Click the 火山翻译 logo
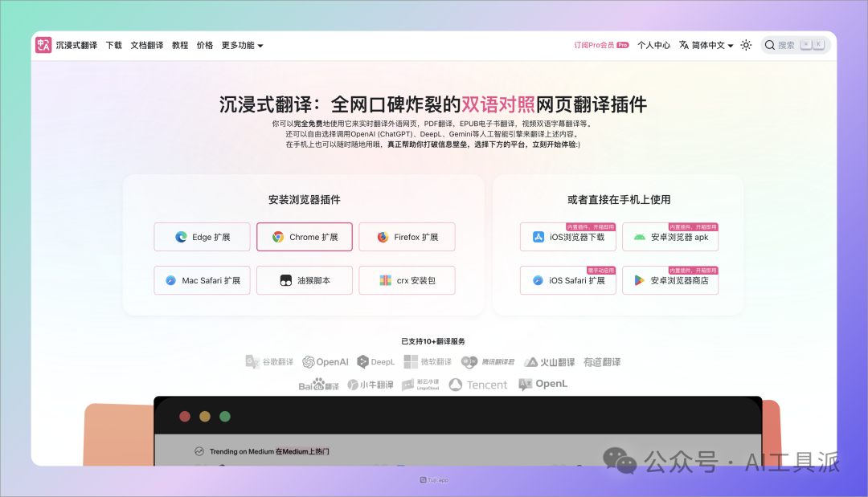This screenshot has height=497, width=868. (x=549, y=361)
